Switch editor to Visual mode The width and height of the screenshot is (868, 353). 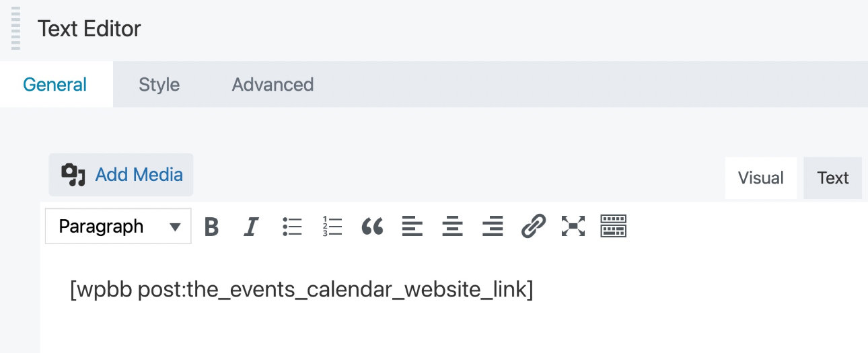click(760, 178)
